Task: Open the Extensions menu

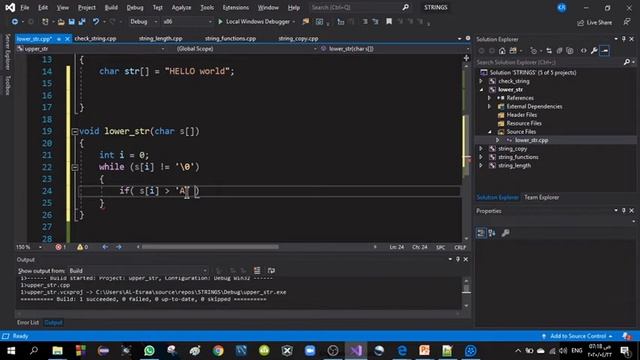Action: [236, 7]
